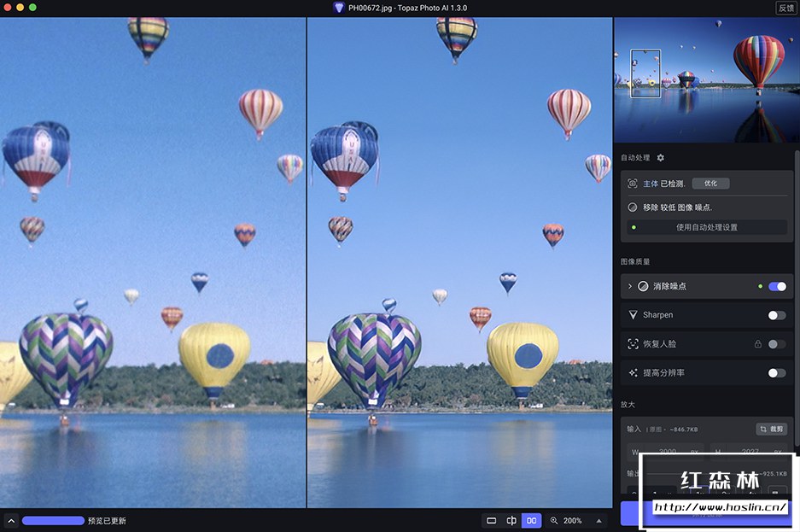Switch to split slider view mode
Screen dimensions: 800x532
(x=511, y=520)
